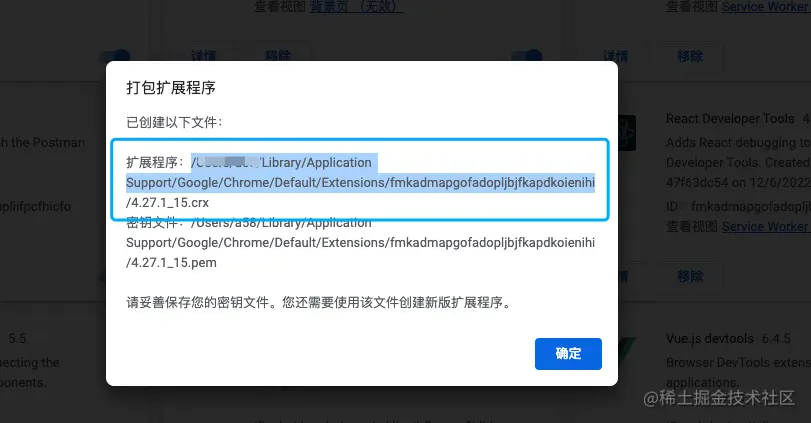Click the 打包扩展程序 dialog title
The width and height of the screenshot is (811, 423).
171,87
